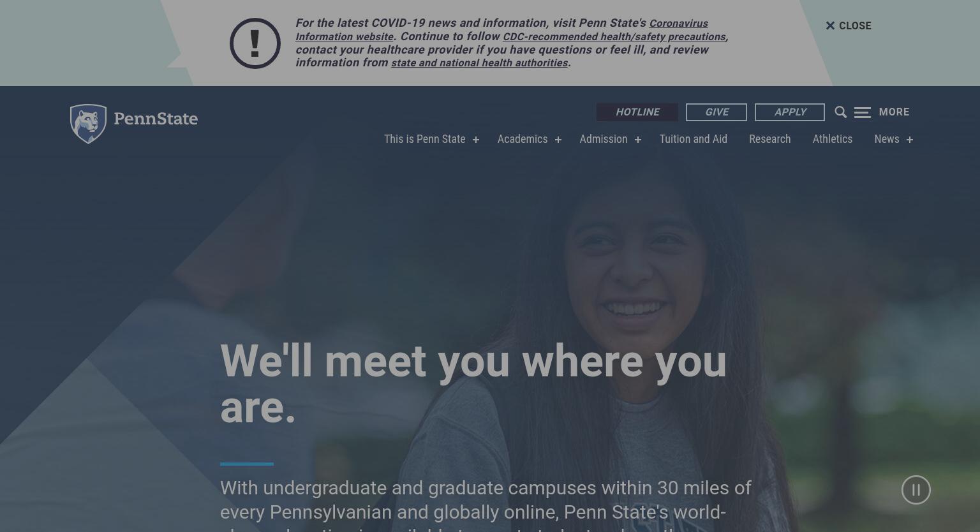Expand the News submenu plus

pos(909,140)
